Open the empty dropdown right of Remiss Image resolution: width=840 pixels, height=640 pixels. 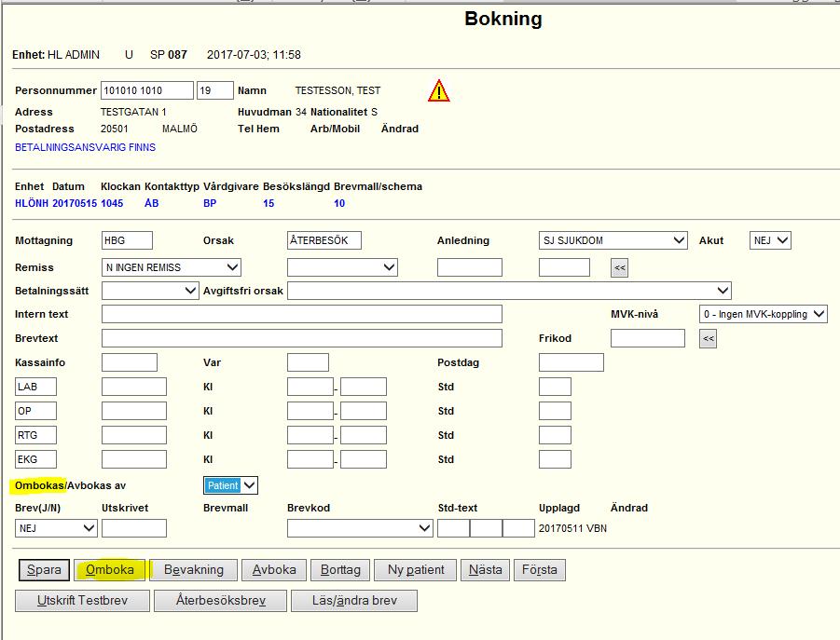(x=342, y=267)
